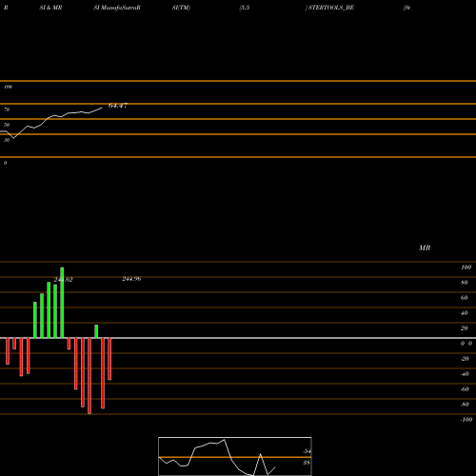Click the MR axis label 100
The image size is (476, 476).
tap(466, 268)
